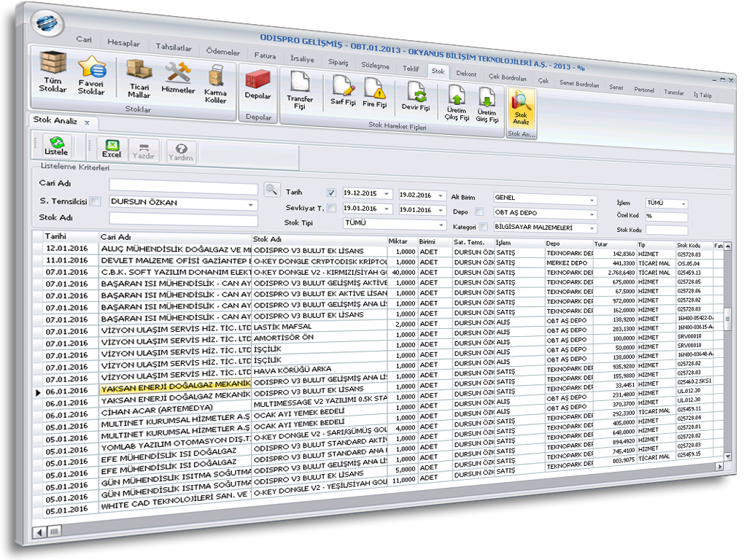The image size is (747, 560).
Task: Select the YAKSAN ENERJİ highlighted row cell
Action: [x=175, y=386]
